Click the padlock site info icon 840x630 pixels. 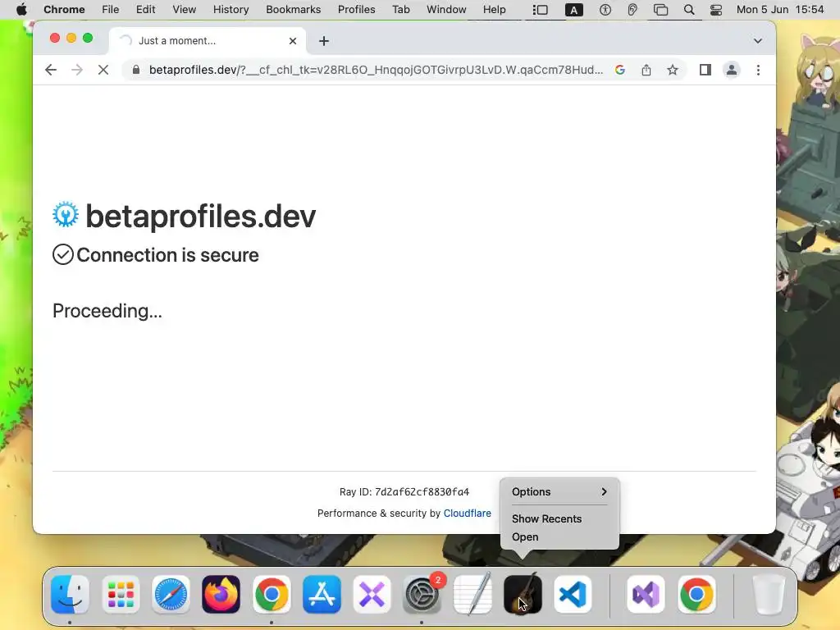click(x=136, y=70)
